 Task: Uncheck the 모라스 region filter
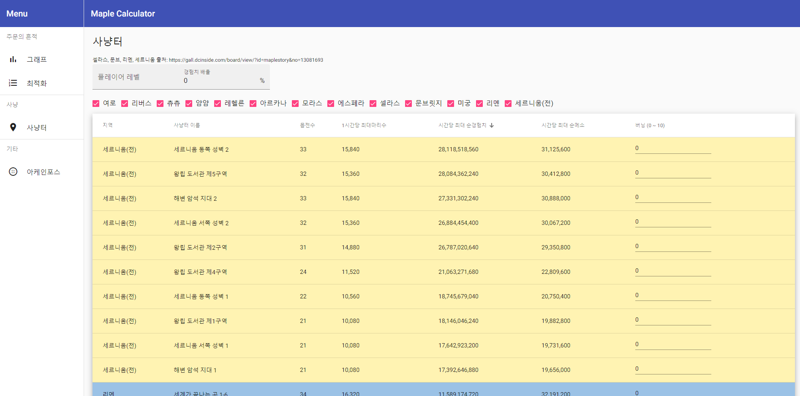[x=295, y=104]
